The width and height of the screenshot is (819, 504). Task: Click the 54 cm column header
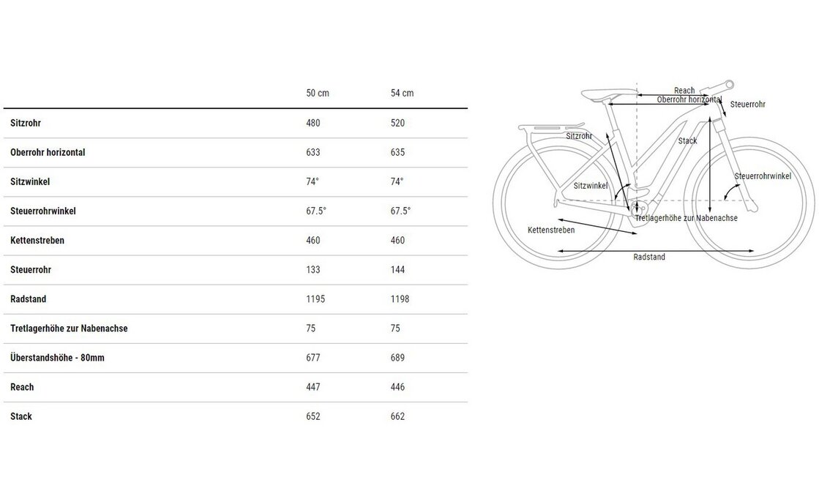pos(402,94)
